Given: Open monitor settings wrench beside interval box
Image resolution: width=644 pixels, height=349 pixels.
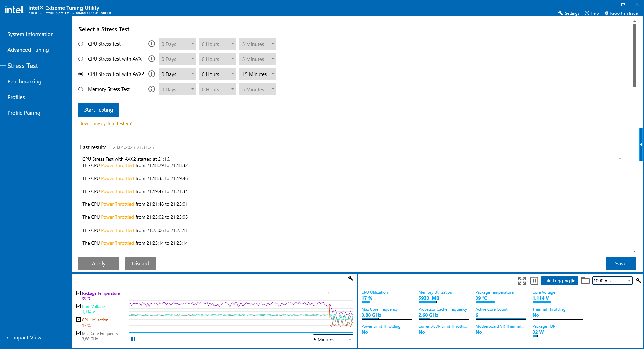Looking at the screenshot, I should click(x=638, y=281).
